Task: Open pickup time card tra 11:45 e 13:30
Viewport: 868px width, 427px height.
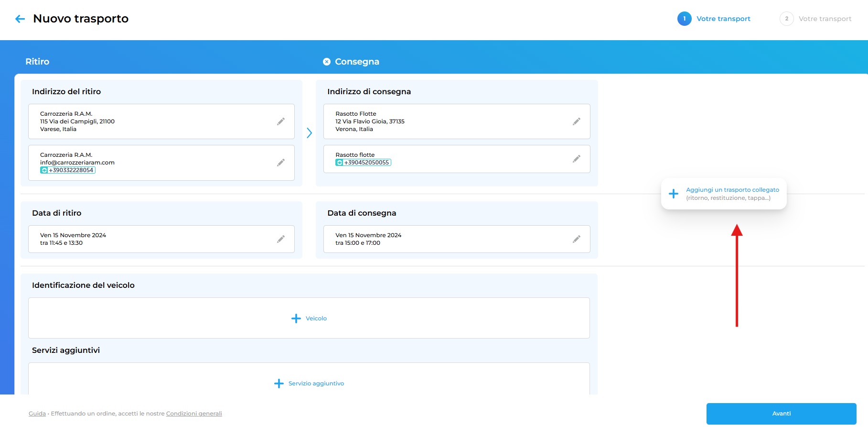Action: click(161, 239)
